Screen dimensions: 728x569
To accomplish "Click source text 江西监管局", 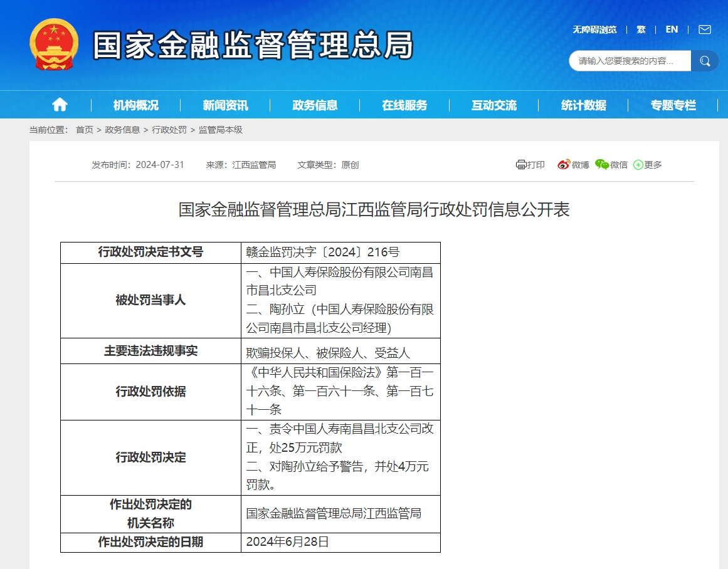I will tap(254, 165).
